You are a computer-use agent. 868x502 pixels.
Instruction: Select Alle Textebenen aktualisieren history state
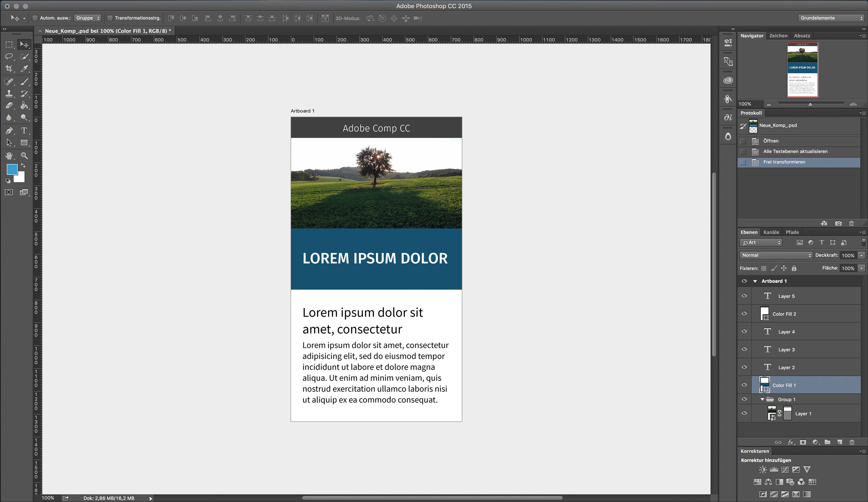click(x=799, y=151)
